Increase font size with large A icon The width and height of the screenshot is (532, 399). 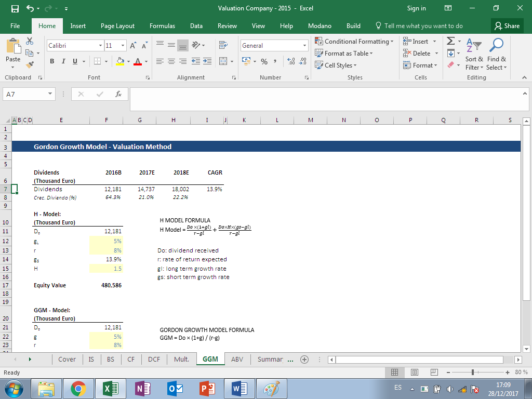click(x=133, y=46)
